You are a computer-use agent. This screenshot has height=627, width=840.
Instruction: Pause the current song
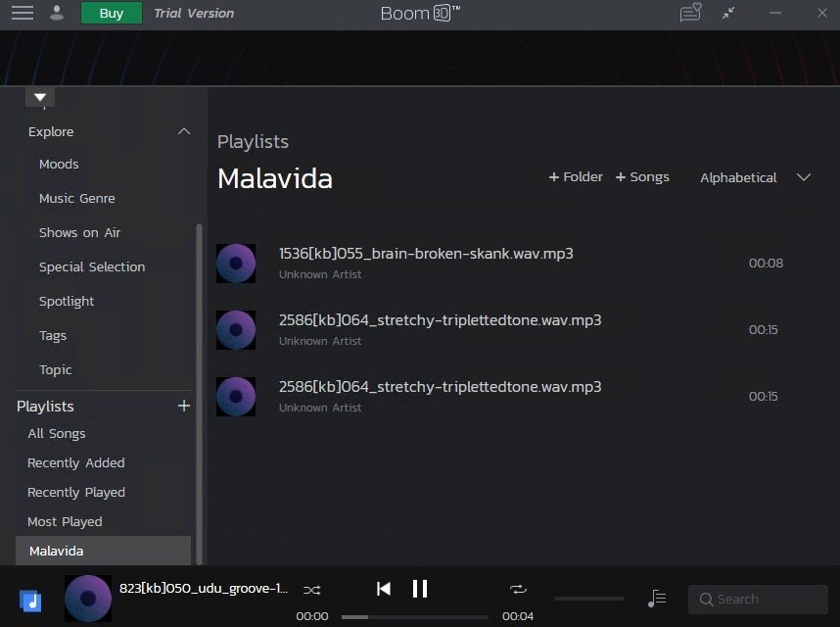[420, 589]
